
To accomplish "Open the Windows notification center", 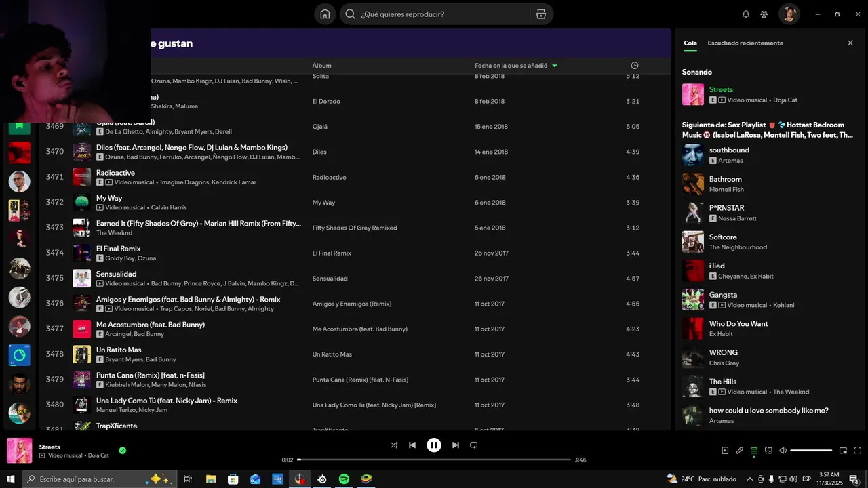I will pos(854,479).
